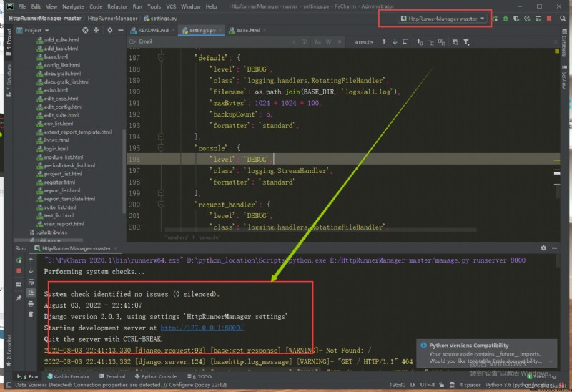
Task: Rerun HttpRunnerManager-master from main toolbar
Action: (495, 19)
